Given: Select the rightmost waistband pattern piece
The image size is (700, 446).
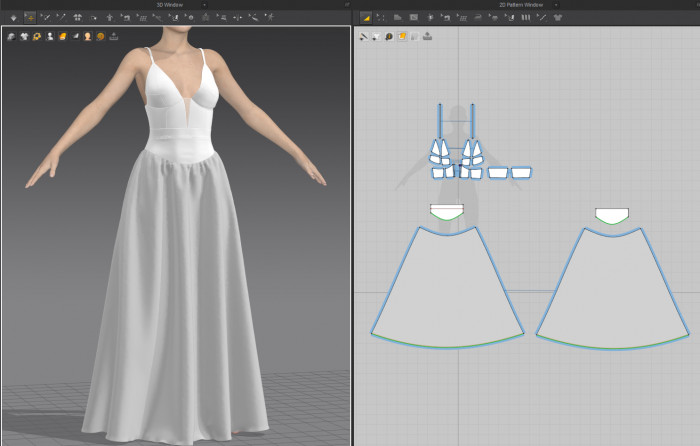Looking at the screenshot, I should tap(521, 173).
